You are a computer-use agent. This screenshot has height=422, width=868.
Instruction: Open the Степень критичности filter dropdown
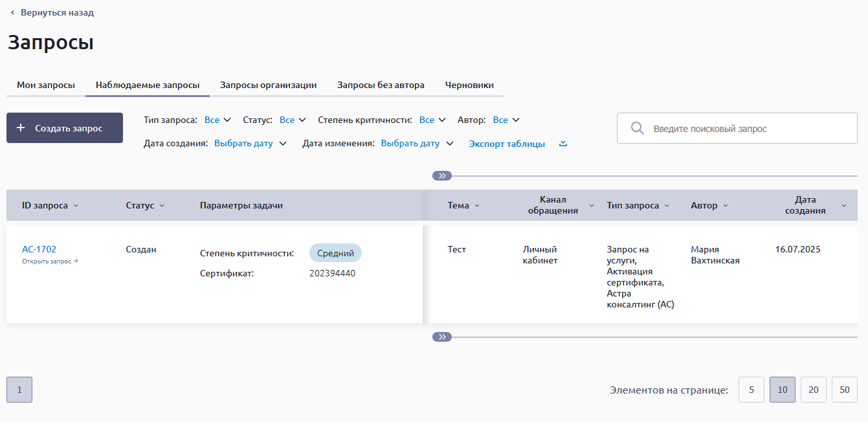(433, 120)
